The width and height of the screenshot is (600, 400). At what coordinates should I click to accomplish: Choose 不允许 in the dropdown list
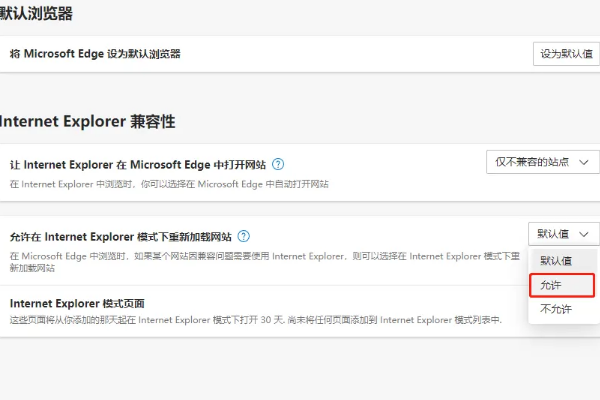point(562,309)
